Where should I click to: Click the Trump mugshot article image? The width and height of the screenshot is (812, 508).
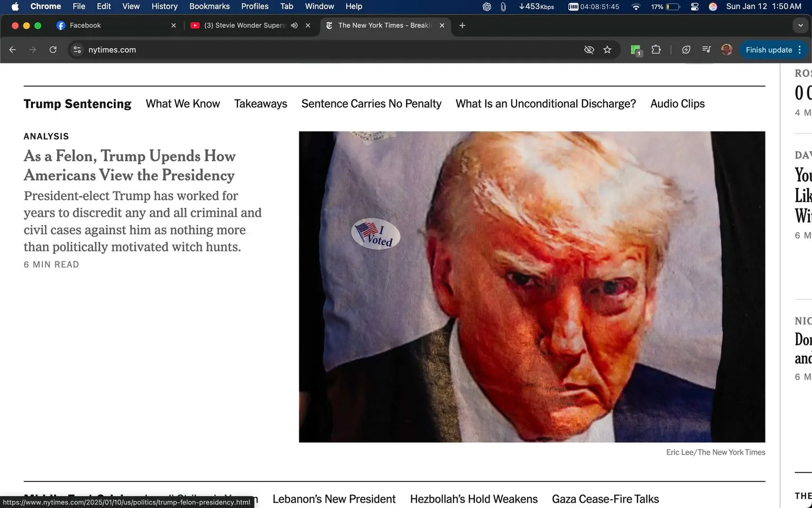(x=532, y=287)
